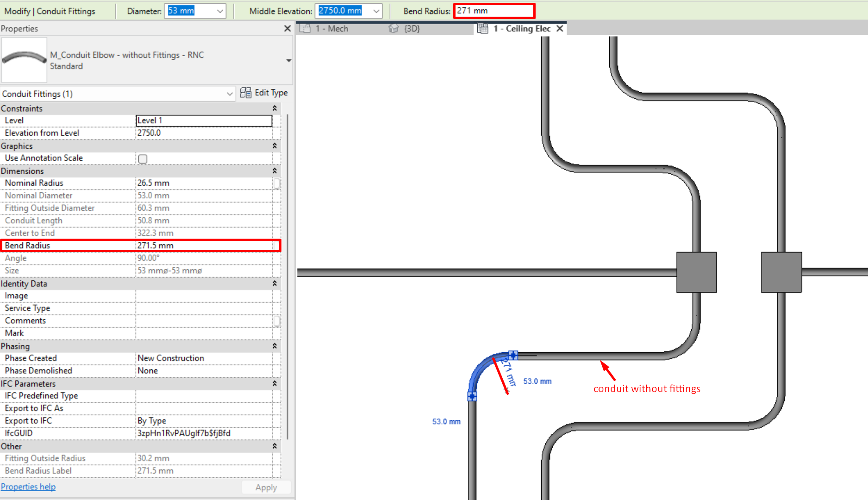Click the 53.0 mm dimension beside the elbow
Screen dimensions: 868x500
537,381
